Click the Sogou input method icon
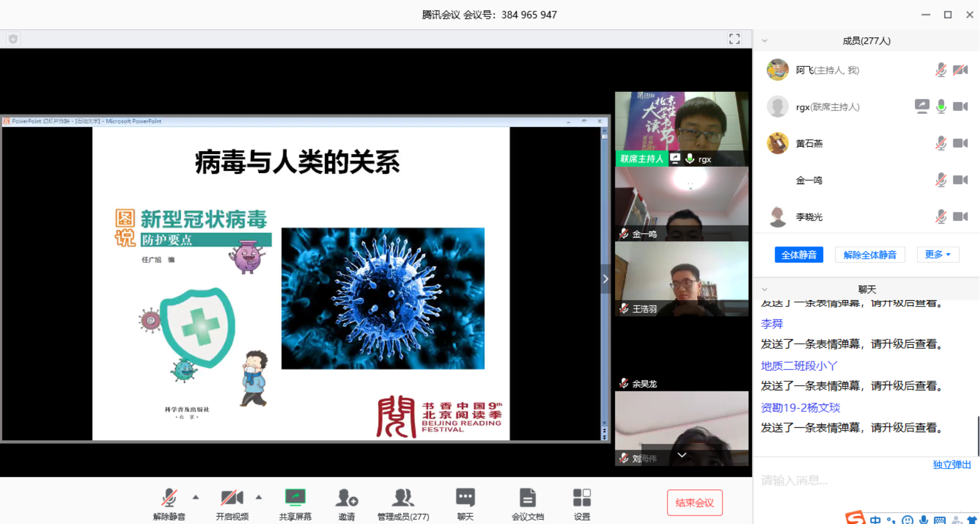 (x=855, y=517)
